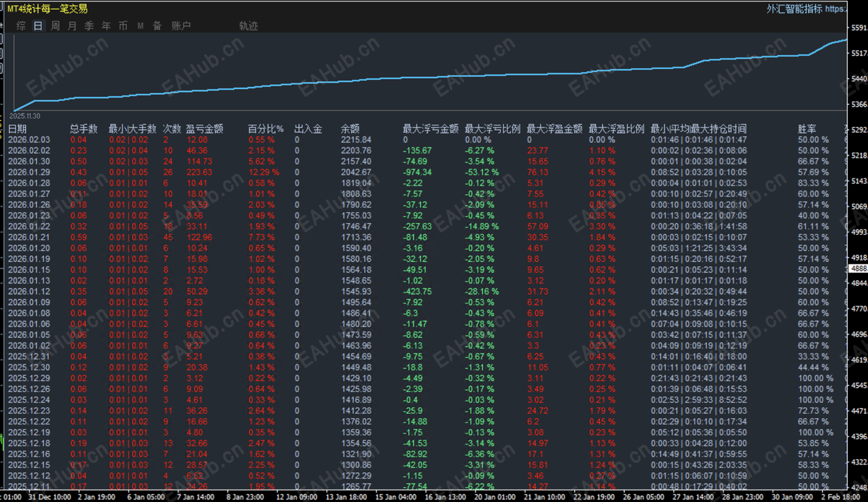Switch to the 季 quarterly tab
This screenshot has width=868, height=502.
point(89,25)
